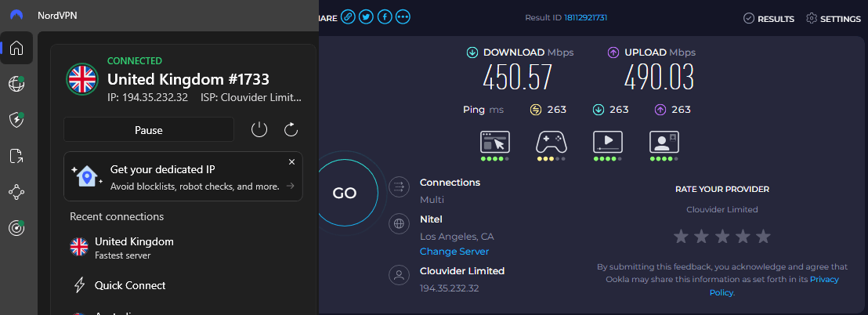Click the Nitel server globe icon
Image resolution: width=868 pixels, height=315 pixels.
coord(398,224)
